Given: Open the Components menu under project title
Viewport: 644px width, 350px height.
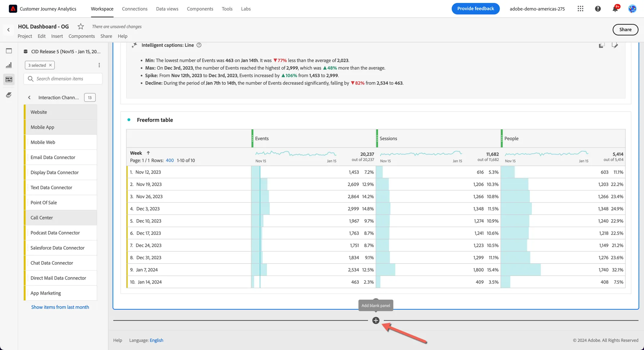Looking at the screenshot, I should click(82, 36).
